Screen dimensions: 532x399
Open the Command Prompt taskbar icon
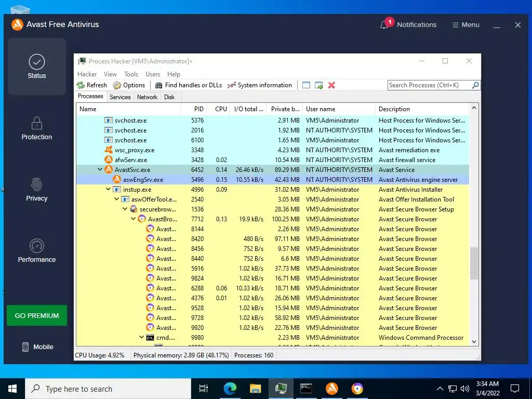pyautogui.click(x=306, y=389)
